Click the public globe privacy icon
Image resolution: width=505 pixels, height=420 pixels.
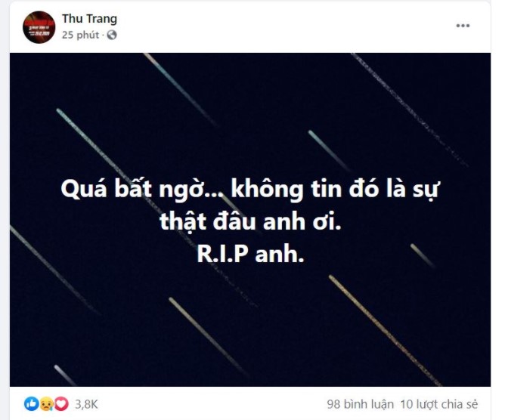(112, 35)
